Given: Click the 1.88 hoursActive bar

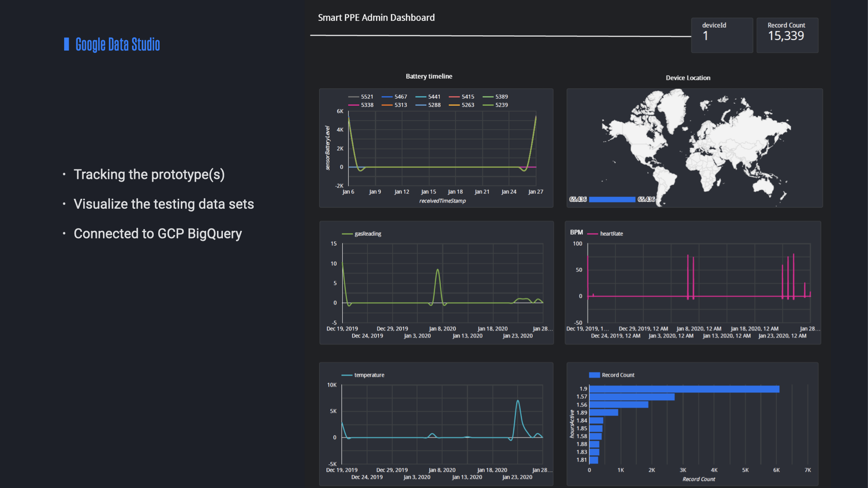Looking at the screenshot, I should (x=594, y=444).
